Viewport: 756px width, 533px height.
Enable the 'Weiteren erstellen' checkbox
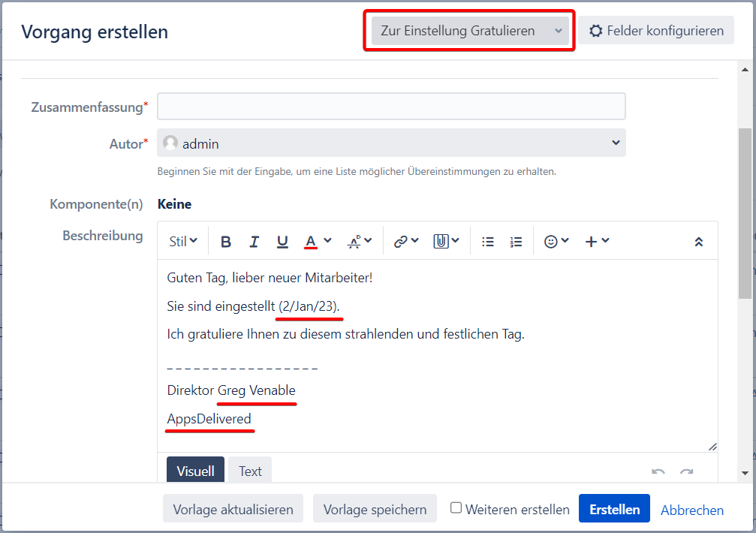456,508
